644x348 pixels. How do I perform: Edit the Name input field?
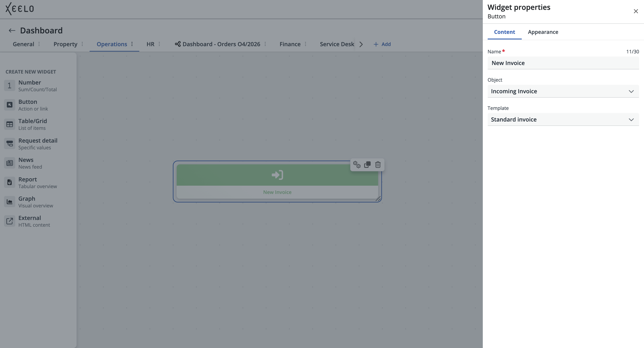click(x=563, y=63)
